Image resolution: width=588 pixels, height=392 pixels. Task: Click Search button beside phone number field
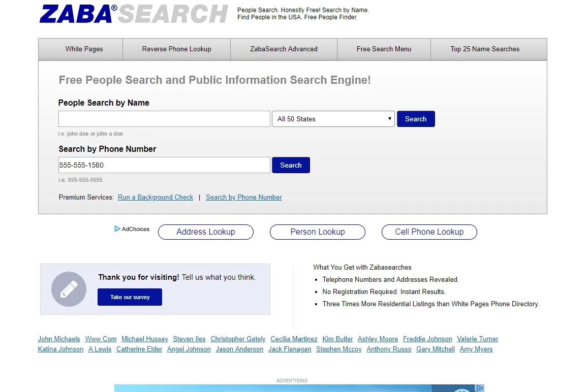click(x=291, y=165)
